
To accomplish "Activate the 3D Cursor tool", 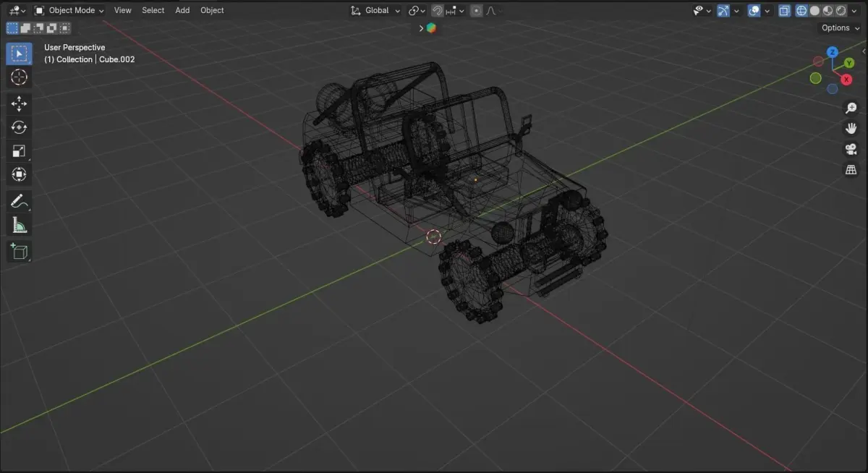I will click(x=19, y=77).
